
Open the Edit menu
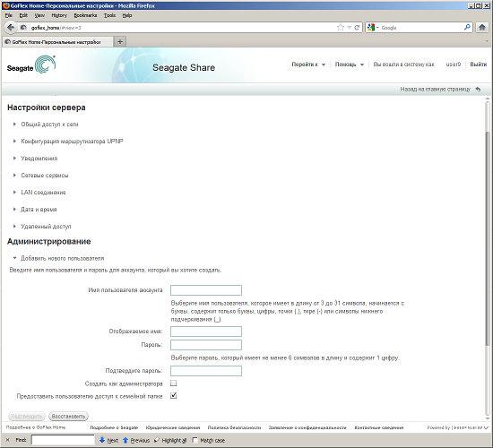23,15
